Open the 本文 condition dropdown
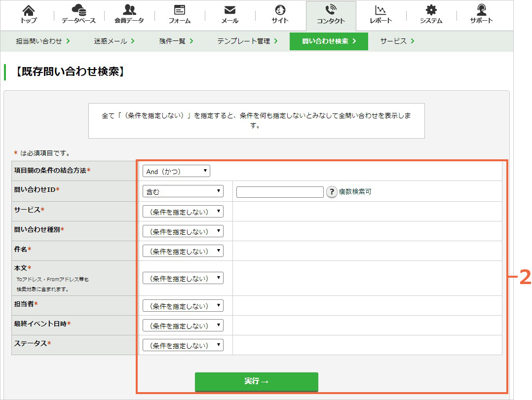Image resolution: width=532 pixels, height=400 pixels. [183, 278]
